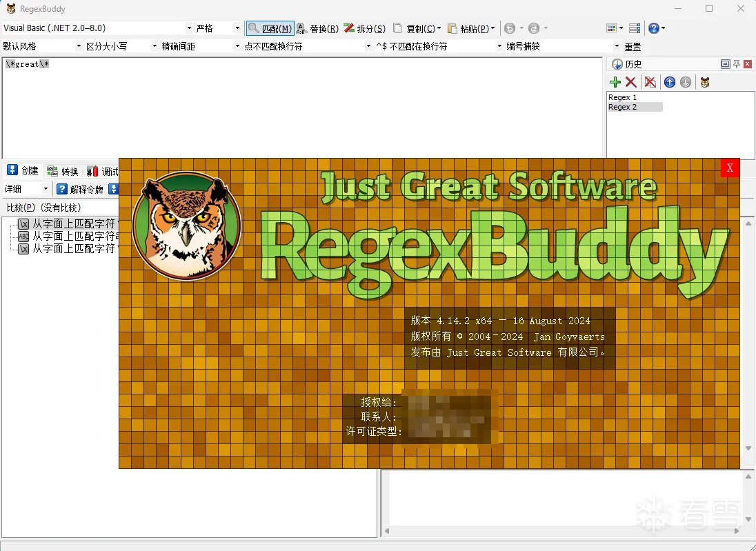Click the RegexBuddy title bar icon

coord(10,9)
